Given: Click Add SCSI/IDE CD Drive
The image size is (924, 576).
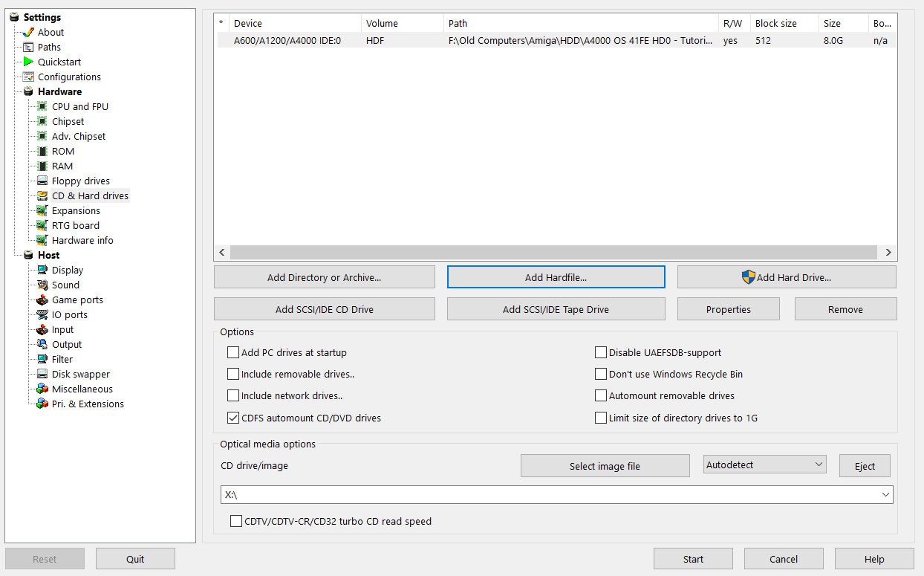Looking at the screenshot, I should [x=325, y=309].
